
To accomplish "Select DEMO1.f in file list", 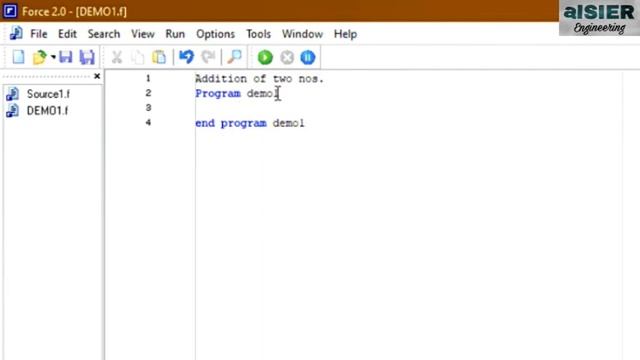I will [47, 111].
